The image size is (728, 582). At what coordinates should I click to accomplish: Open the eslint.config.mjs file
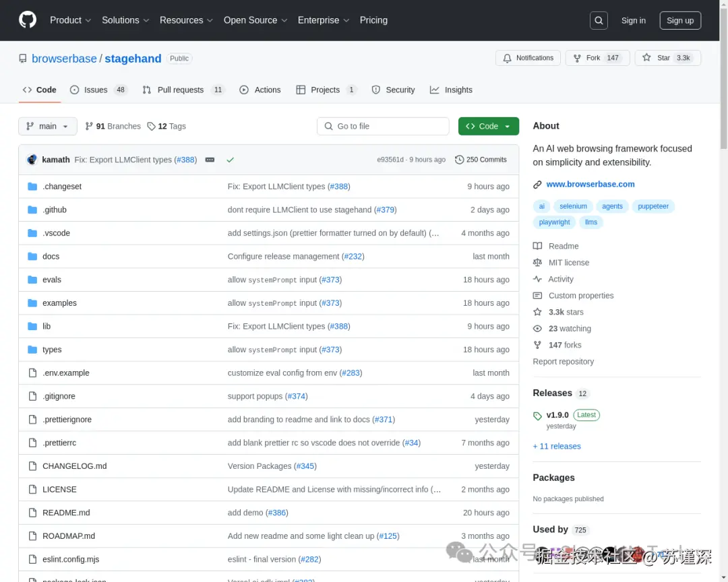(71, 559)
